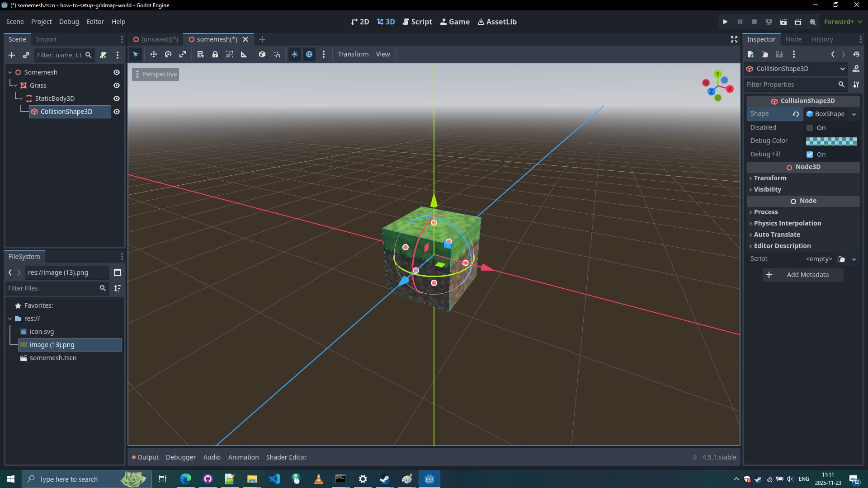Image resolution: width=868 pixels, height=488 pixels.
Task: Switch to the Node tab
Action: 793,39
